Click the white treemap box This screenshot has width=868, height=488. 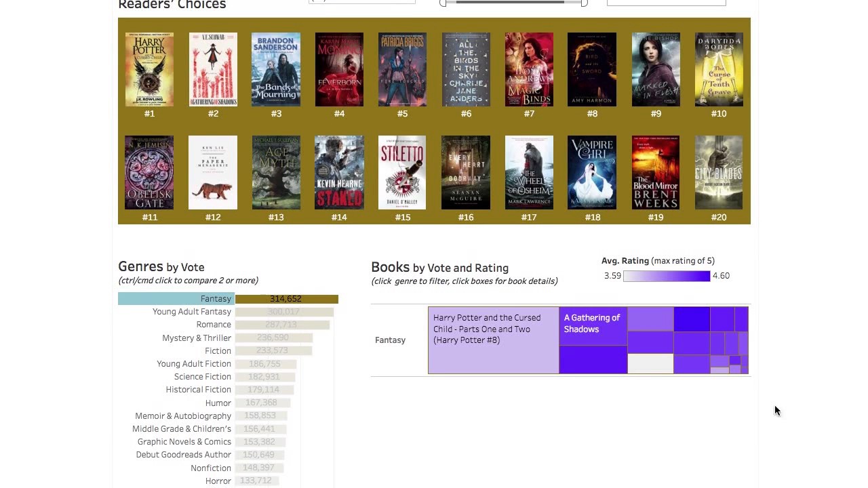coord(650,364)
